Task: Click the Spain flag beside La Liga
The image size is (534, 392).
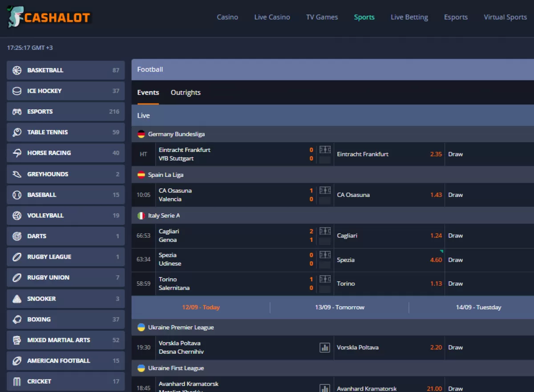Action: pos(141,175)
